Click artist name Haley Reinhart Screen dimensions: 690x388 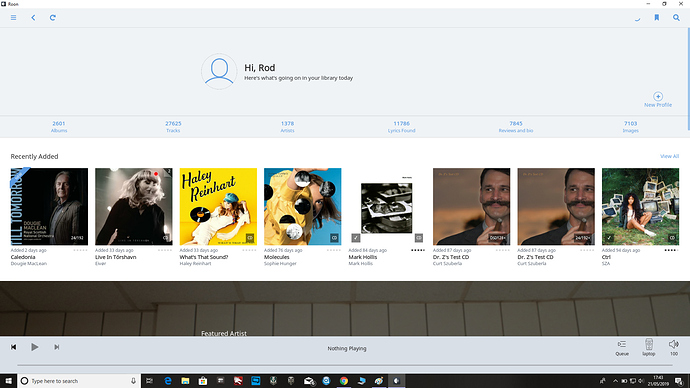195,264
